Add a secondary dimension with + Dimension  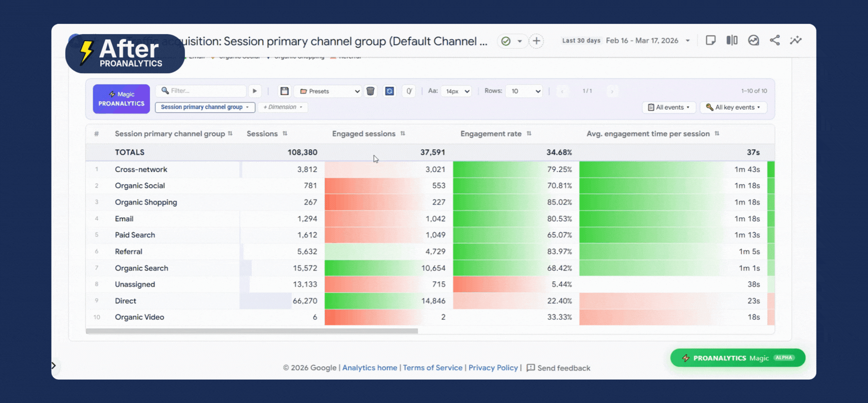tap(282, 107)
